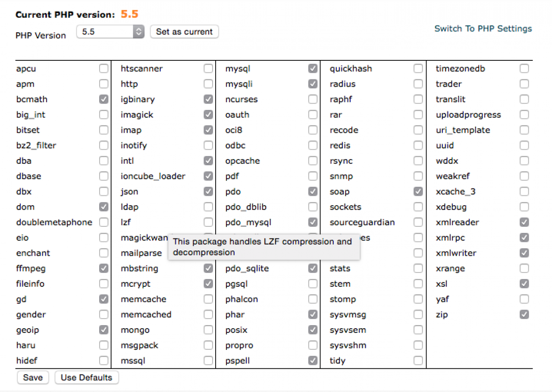The image size is (552, 392).
Task: Save the PHP extension selection
Action: (33, 378)
